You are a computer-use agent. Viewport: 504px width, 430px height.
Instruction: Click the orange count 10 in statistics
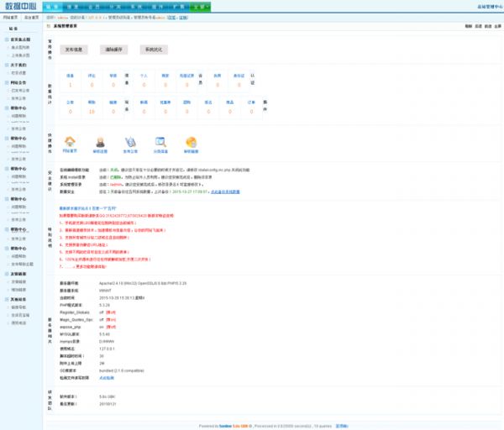pyautogui.click(x=92, y=112)
